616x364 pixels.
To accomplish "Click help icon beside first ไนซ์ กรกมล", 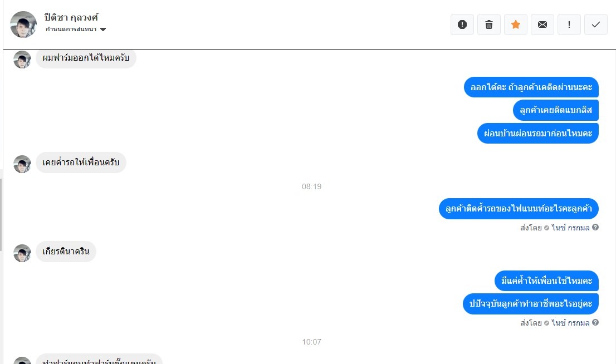I will pyautogui.click(x=595, y=227).
